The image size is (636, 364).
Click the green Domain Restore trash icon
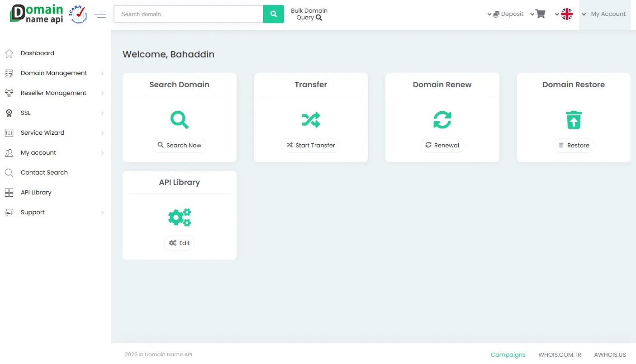click(574, 120)
